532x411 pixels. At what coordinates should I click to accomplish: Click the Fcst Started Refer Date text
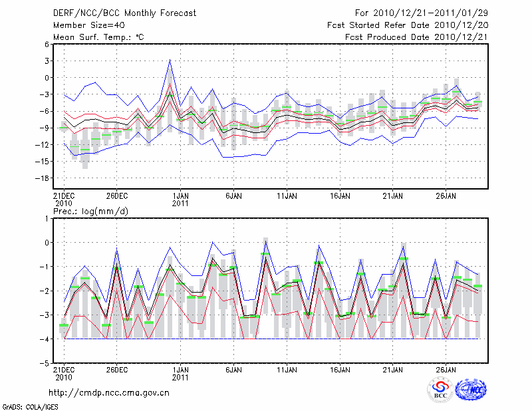[x=408, y=25]
